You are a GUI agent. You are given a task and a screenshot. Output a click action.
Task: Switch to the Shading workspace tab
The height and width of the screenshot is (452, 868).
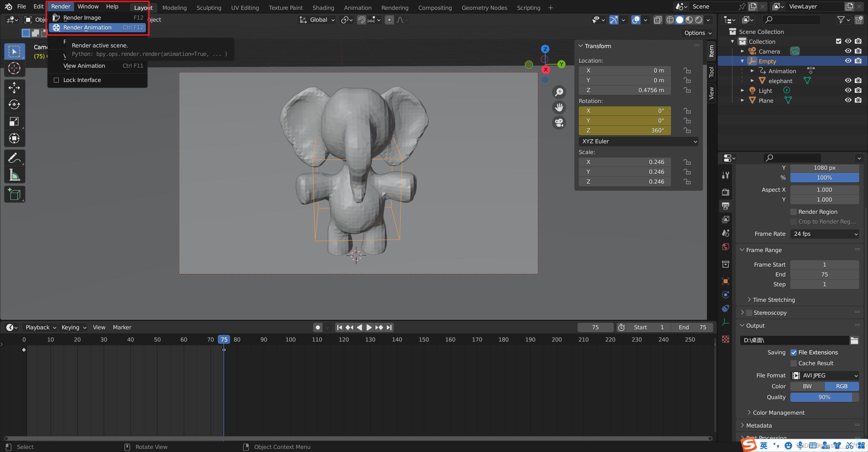323,7
